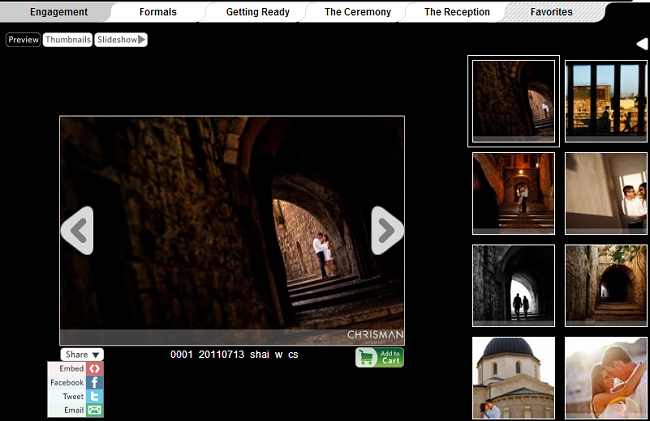Switch to Thumbnails view mode
Viewport: 650px width, 421px height.
67,40
